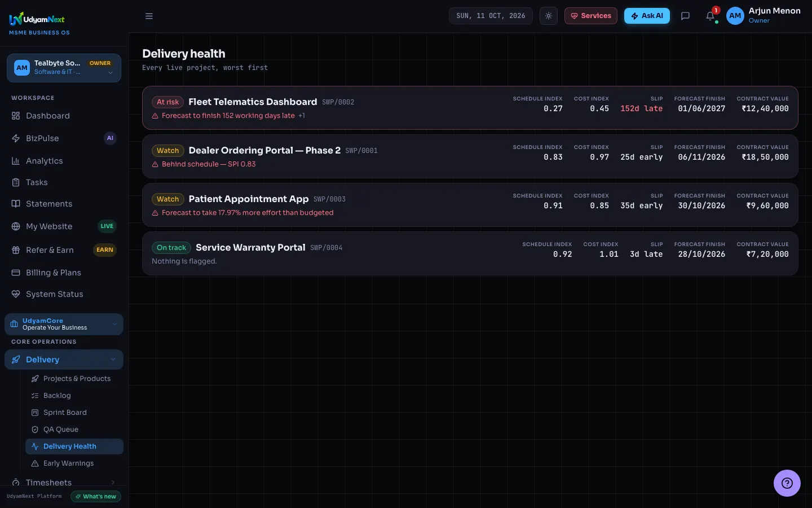Click the Refer & Earn gift icon
Screen dimensions: 812x508
point(16,250)
